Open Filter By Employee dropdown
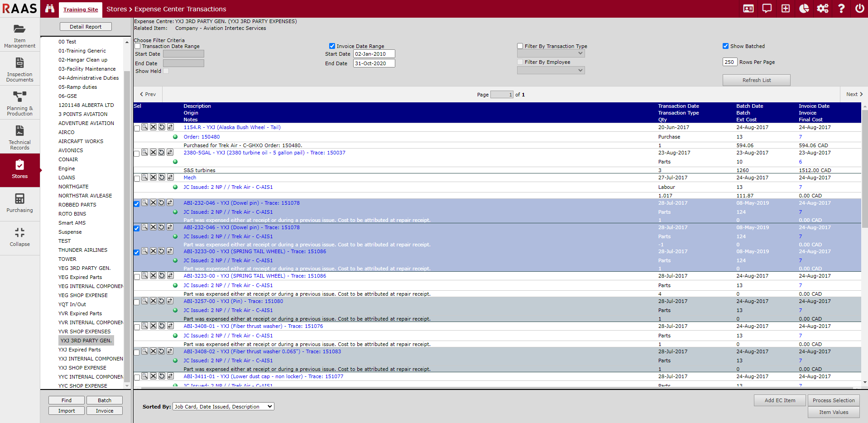Screen dimensions: 868x423 [x=551, y=70]
